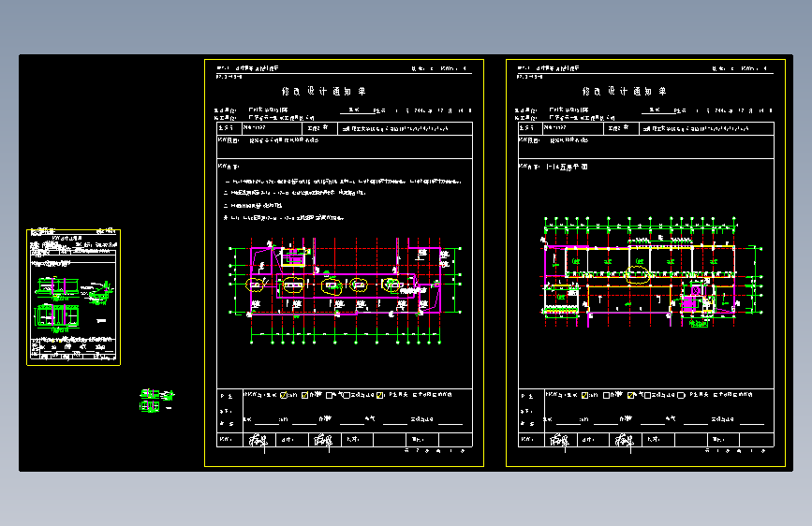Click the first signature in right sheet footer
The width and height of the screenshot is (812, 526).
point(559,441)
